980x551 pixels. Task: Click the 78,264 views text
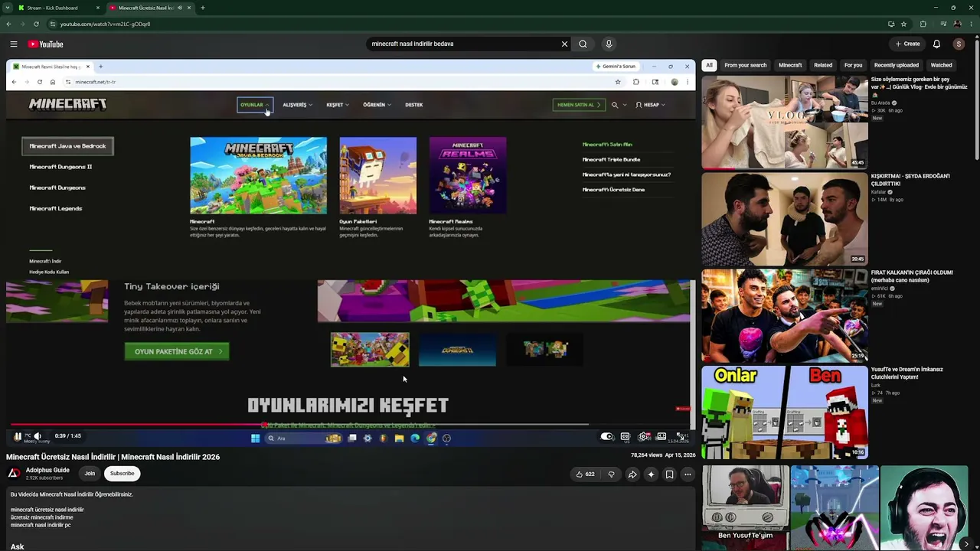point(646,455)
